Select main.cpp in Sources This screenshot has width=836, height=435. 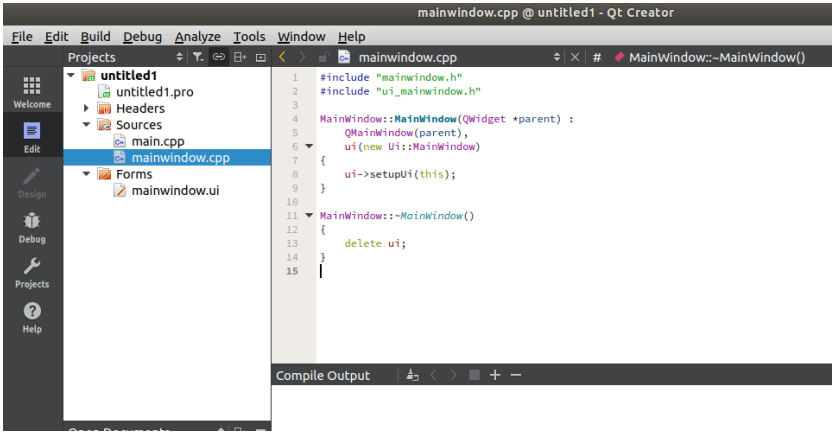click(x=158, y=141)
